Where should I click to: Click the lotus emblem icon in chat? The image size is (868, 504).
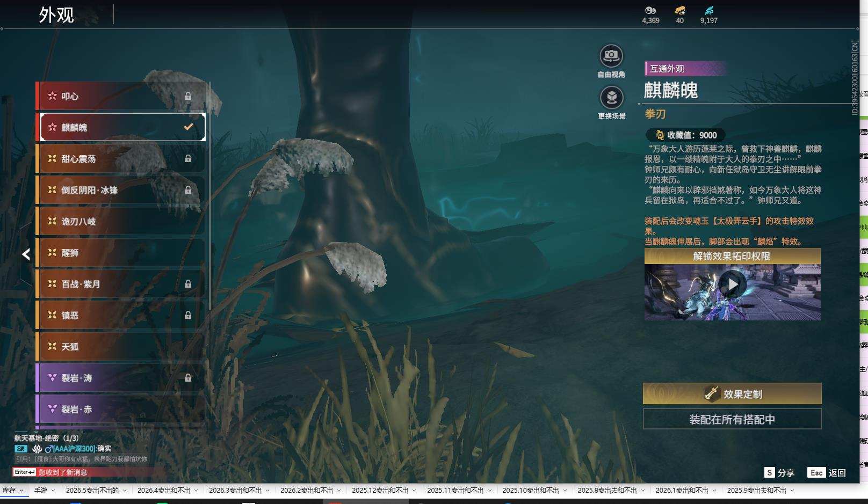[x=37, y=449]
